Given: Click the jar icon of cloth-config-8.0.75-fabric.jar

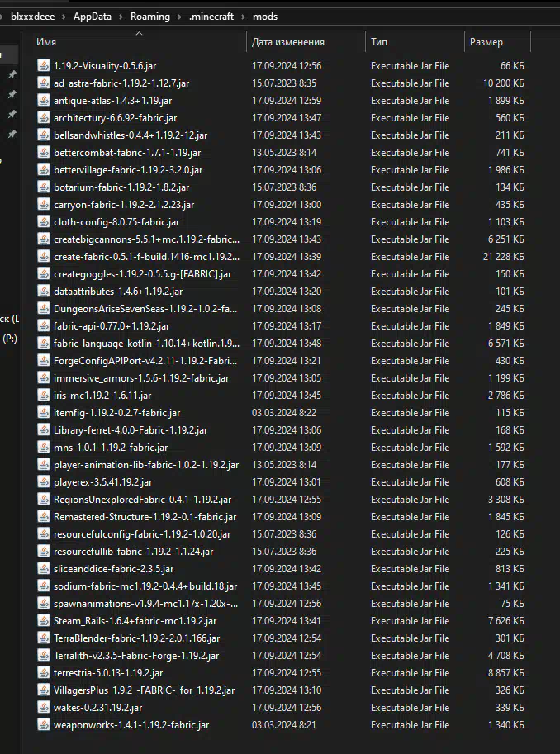Looking at the screenshot, I should tap(44, 221).
